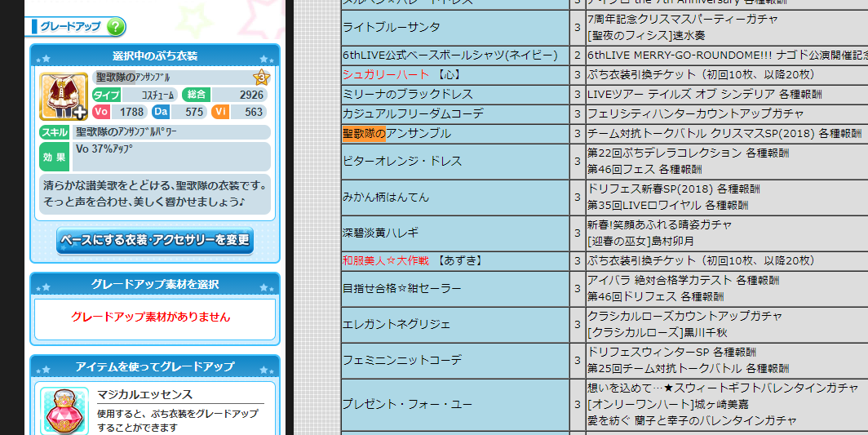Image resolution: width=868 pixels, height=435 pixels.
Task: Click the グレードアップ素材を選択 panel header
Action: [x=155, y=284]
